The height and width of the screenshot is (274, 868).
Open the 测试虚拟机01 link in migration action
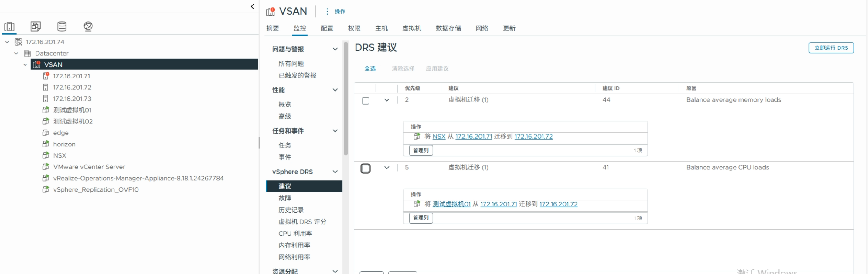[x=451, y=204]
